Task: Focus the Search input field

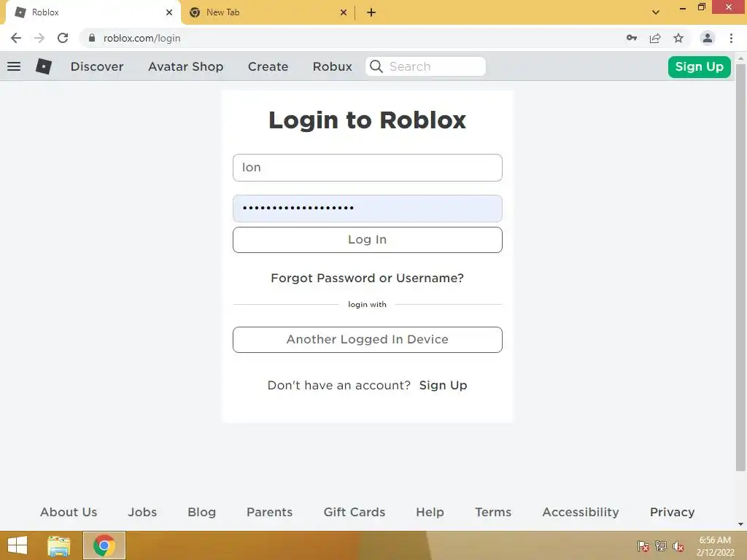Action: coord(425,66)
